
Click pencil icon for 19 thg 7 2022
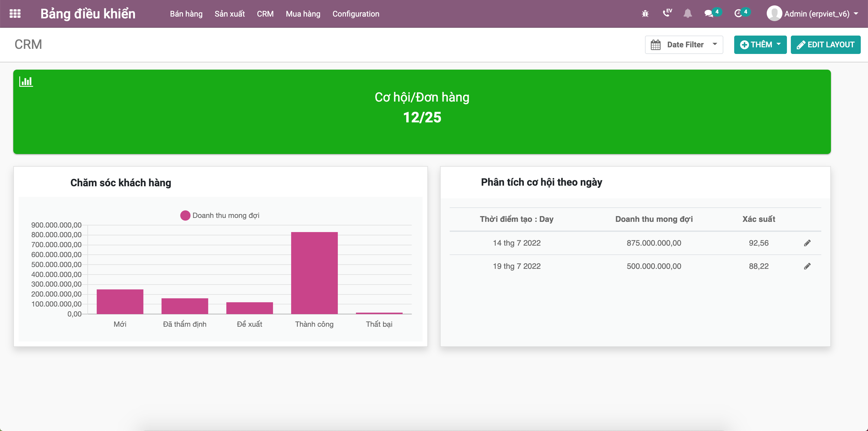[807, 266]
